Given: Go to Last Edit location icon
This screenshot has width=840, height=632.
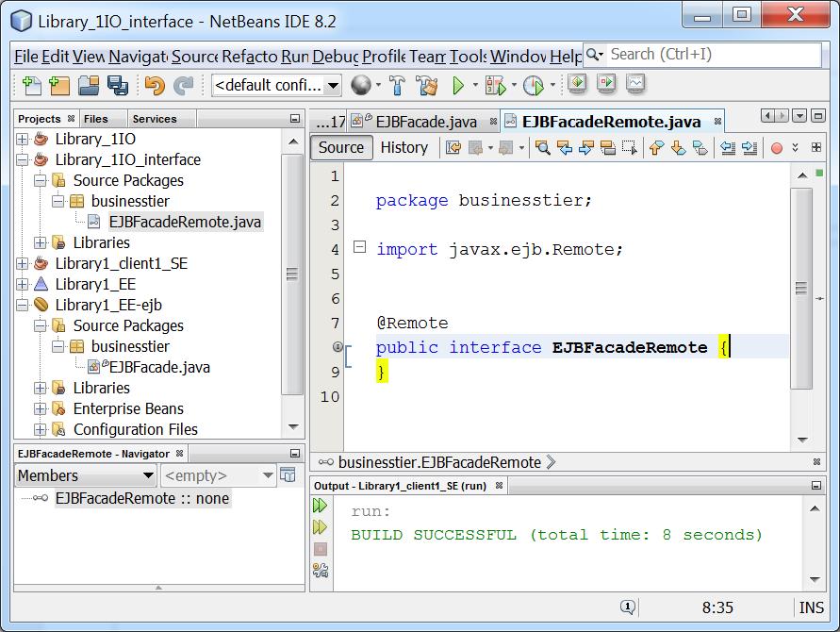Looking at the screenshot, I should [x=453, y=147].
